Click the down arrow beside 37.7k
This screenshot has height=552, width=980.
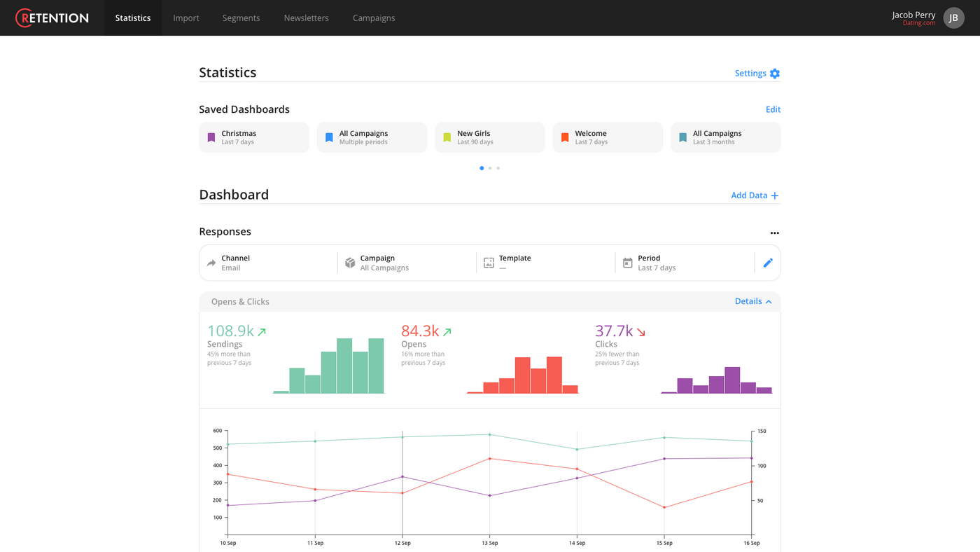[641, 332]
